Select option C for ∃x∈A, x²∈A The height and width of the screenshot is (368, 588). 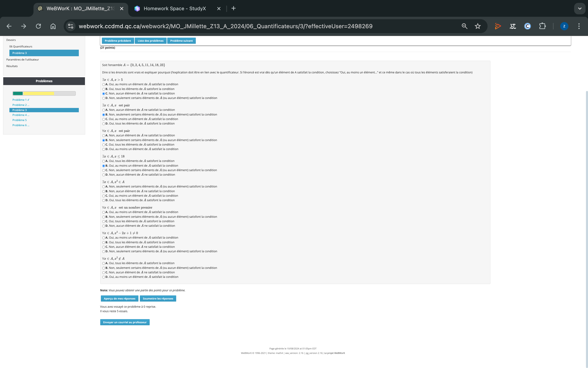pos(104,196)
